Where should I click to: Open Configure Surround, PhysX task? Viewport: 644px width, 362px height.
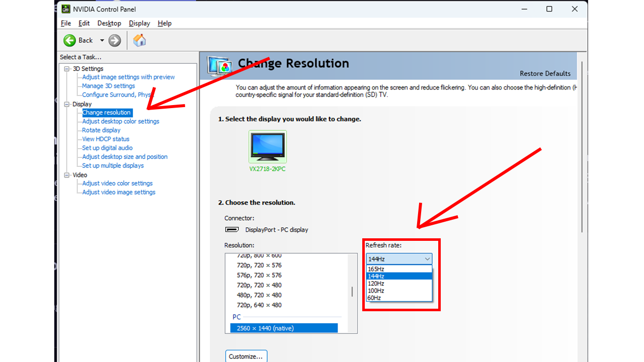coord(117,95)
